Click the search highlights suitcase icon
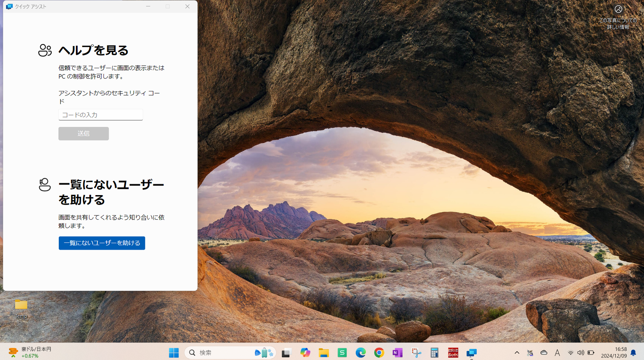644x360 pixels. tap(264, 352)
